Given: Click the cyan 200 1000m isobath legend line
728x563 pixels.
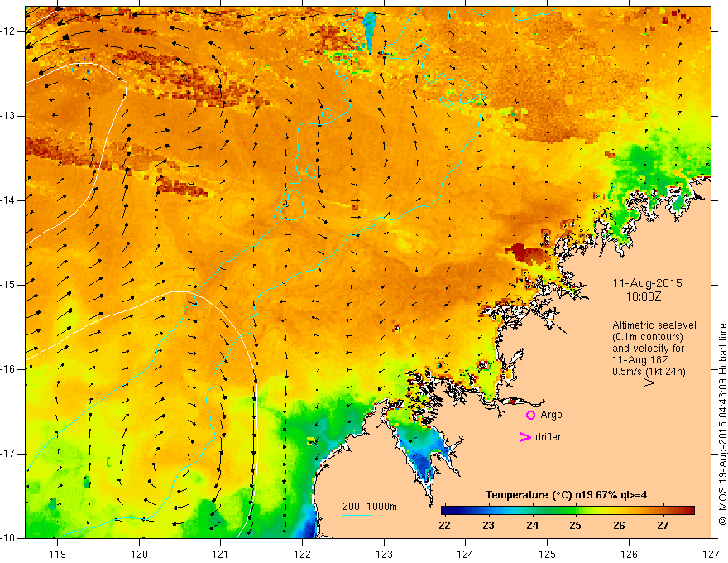Looking at the screenshot, I should pyautogui.click(x=356, y=515).
